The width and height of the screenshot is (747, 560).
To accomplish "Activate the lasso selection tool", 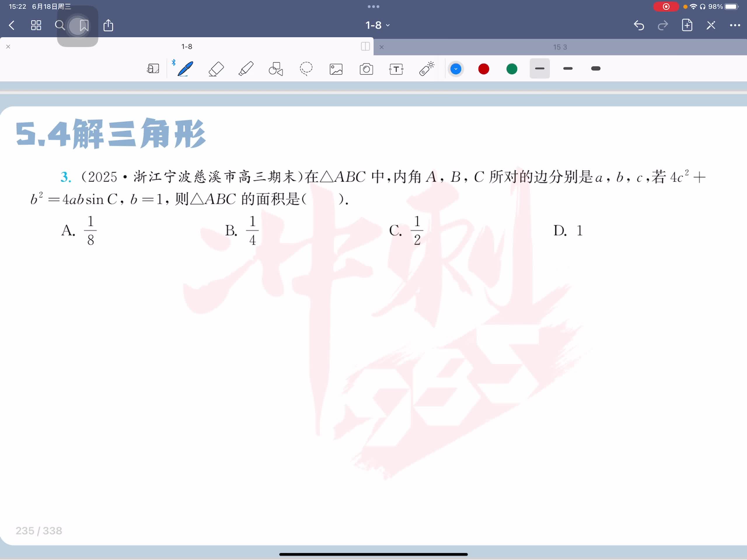I will click(x=306, y=69).
